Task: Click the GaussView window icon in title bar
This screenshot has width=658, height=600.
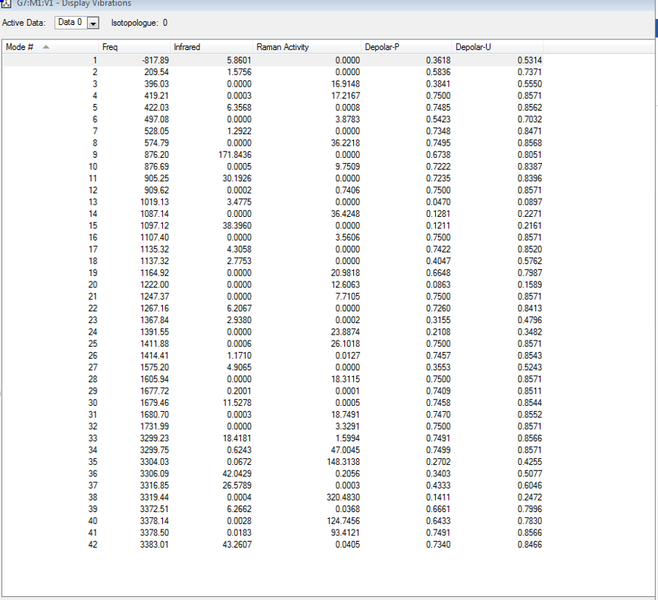Action: click(5, 3)
